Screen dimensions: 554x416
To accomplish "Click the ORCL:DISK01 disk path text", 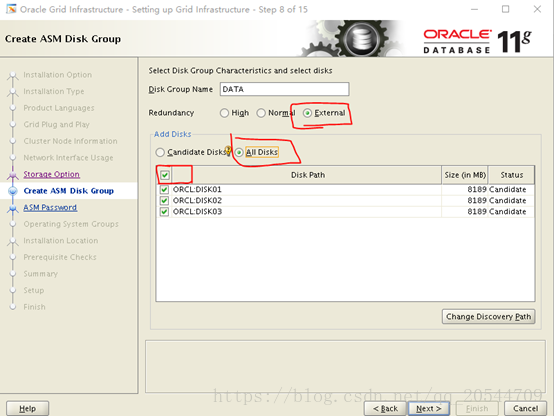I will pyautogui.click(x=197, y=189).
